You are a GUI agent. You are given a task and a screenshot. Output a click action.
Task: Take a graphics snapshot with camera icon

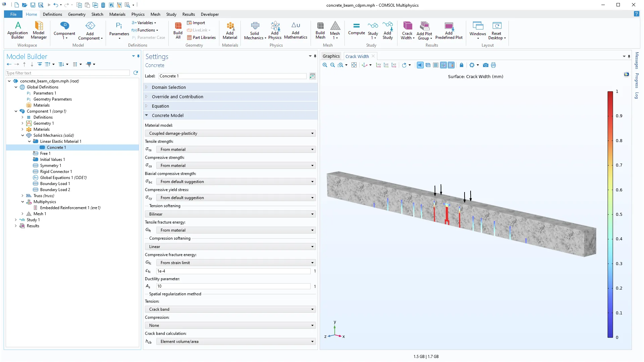485,65
